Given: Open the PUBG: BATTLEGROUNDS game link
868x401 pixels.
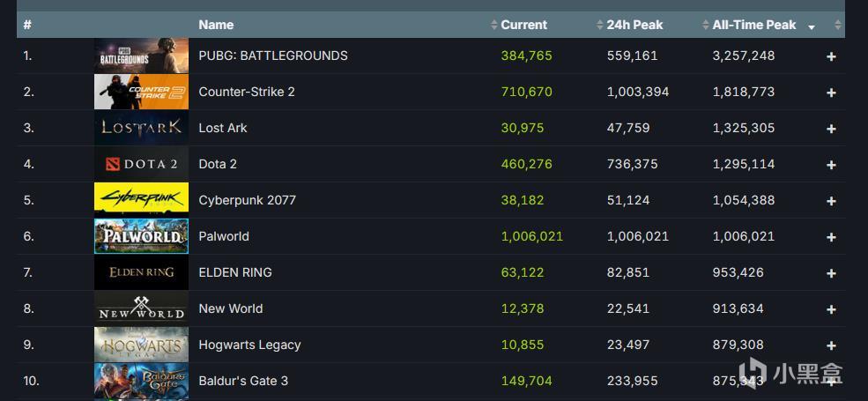Looking at the screenshot, I should click(273, 56).
